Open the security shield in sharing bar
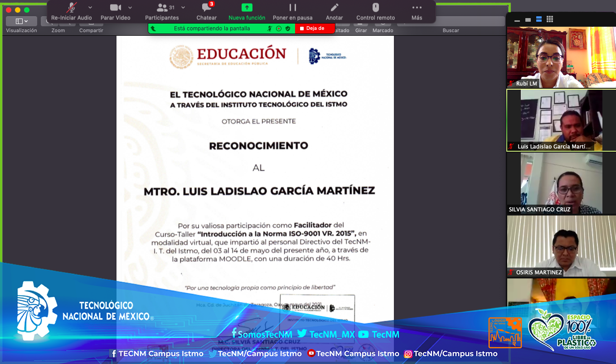 pyautogui.click(x=287, y=28)
